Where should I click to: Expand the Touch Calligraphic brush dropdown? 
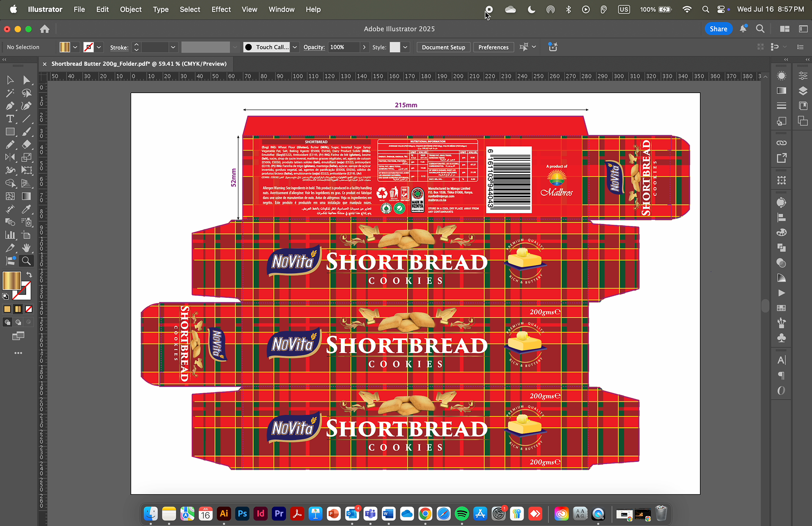[295, 47]
